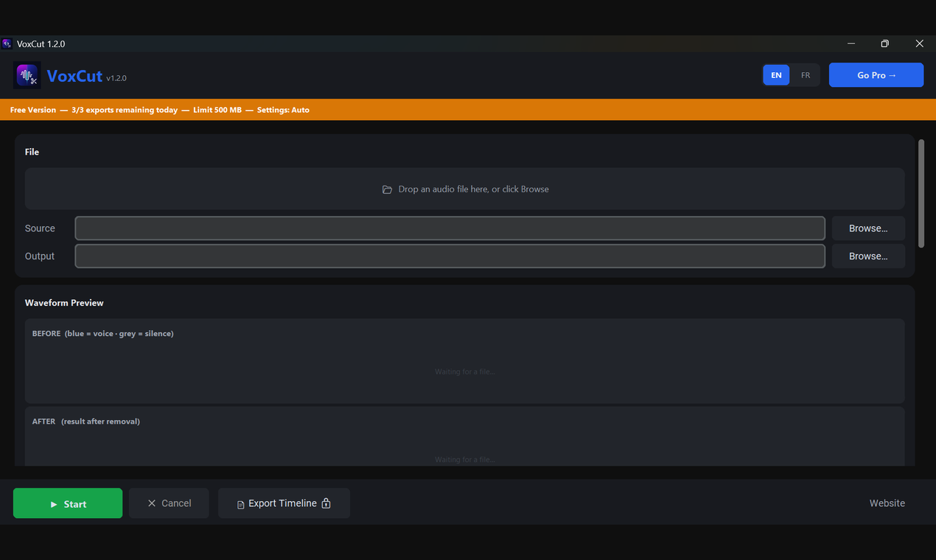Click the vertical scrollbar thumb
Image resolution: width=936 pixels, height=560 pixels.
[x=921, y=193]
